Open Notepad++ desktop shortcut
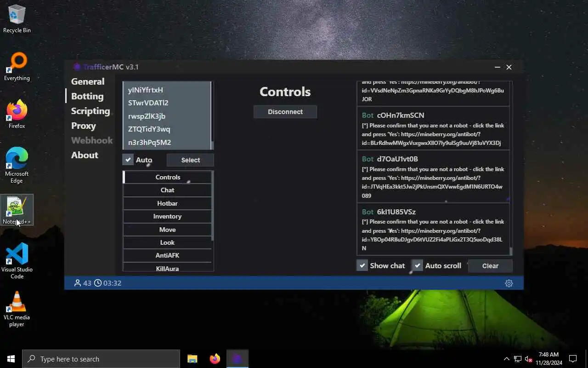The height and width of the screenshot is (368, 588). pos(17,210)
